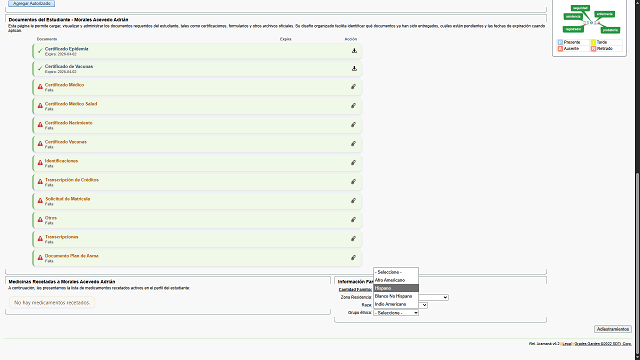Click warning triangle beside Certificado Nacimiento
The image size is (640, 360).
click(40, 124)
